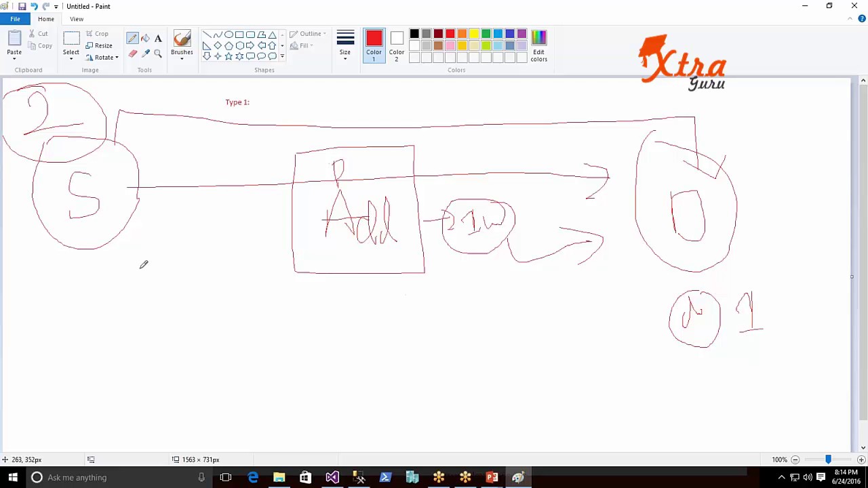This screenshot has width=868, height=488.
Task: Select Color 1 button
Action: tap(374, 45)
